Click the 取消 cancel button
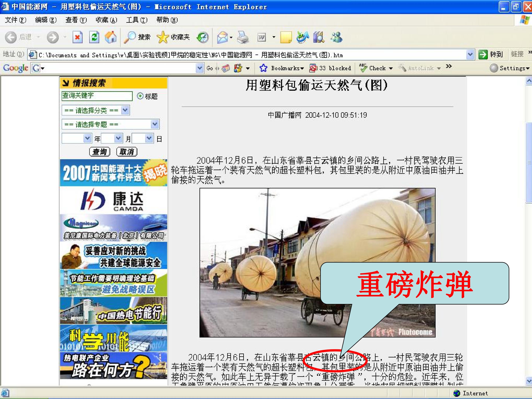532x399 pixels. 127,152
